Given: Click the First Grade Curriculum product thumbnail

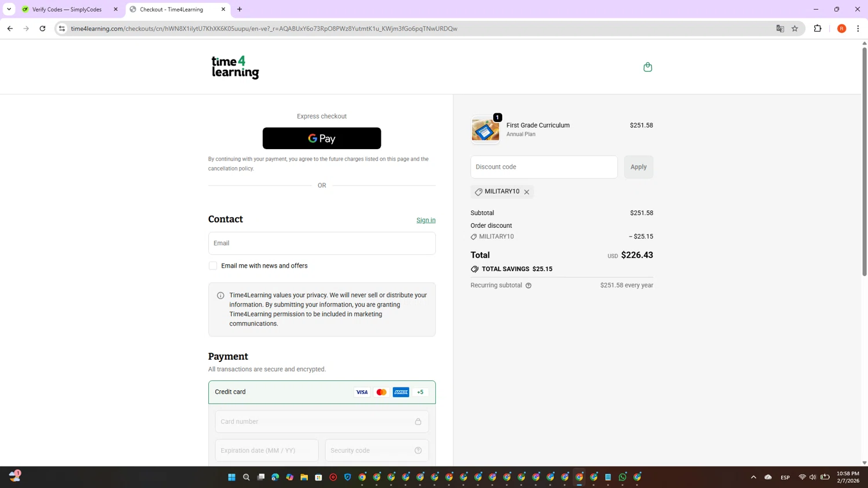Looking at the screenshot, I should [485, 130].
